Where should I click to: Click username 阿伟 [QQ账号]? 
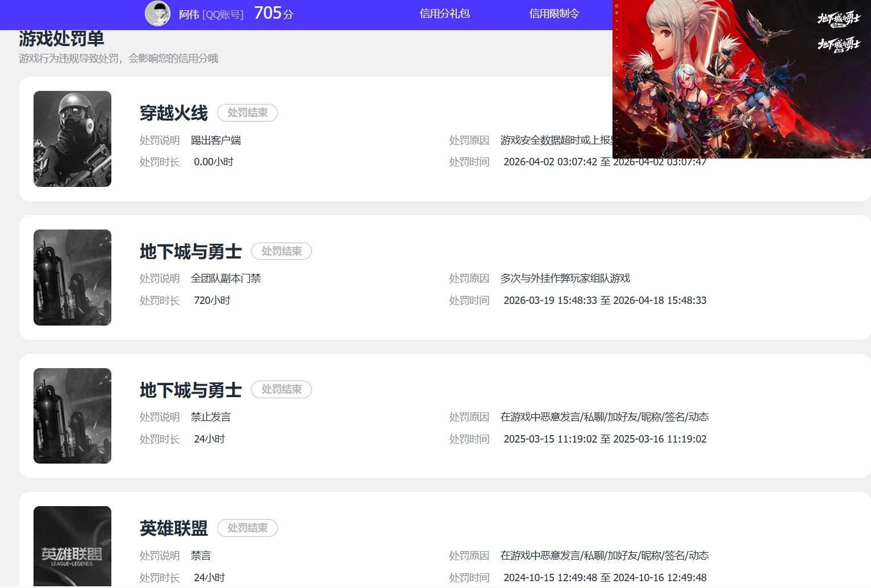click(211, 15)
